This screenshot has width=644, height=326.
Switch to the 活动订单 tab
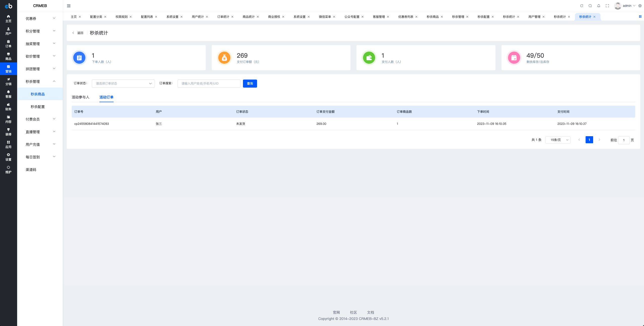tap(106, 97)
